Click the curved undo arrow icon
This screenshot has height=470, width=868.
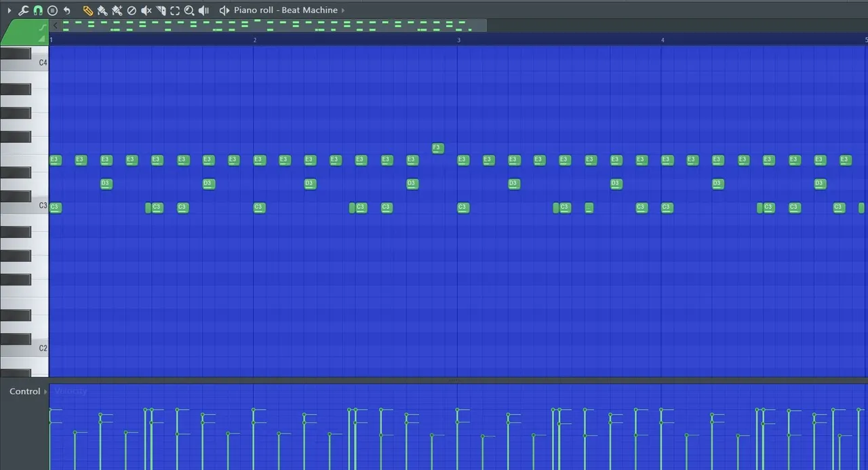pyautogui.click(x=66, y=10)
